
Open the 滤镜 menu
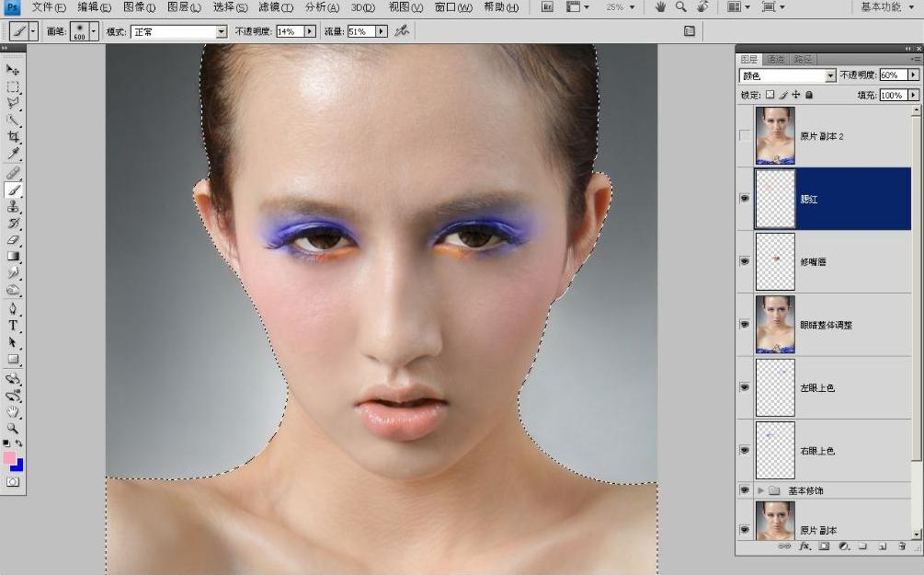point(275,7)
